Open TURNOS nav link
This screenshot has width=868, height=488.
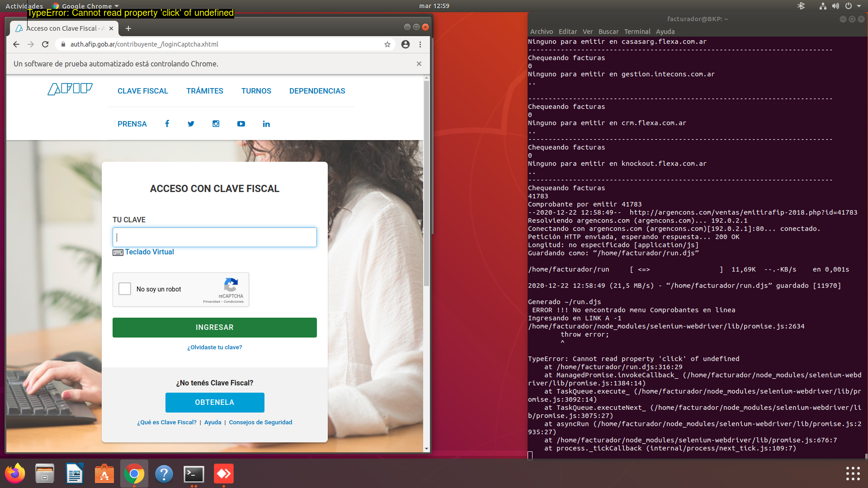coord(256,91)
